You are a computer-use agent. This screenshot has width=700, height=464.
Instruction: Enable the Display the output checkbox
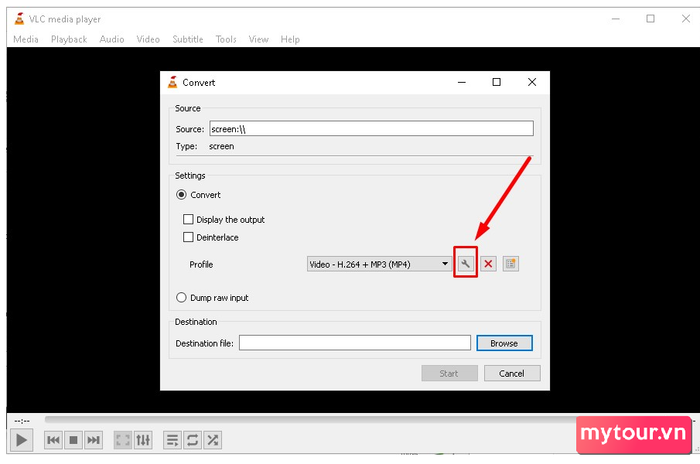(188, 219)
